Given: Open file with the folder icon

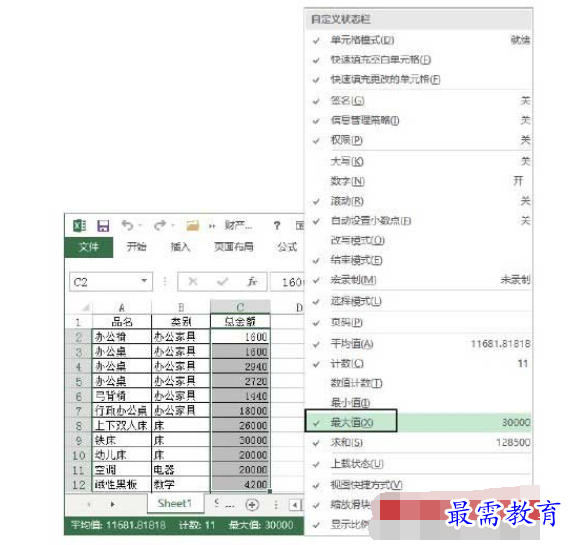Looking at the screenshot, I should (192, 226).
